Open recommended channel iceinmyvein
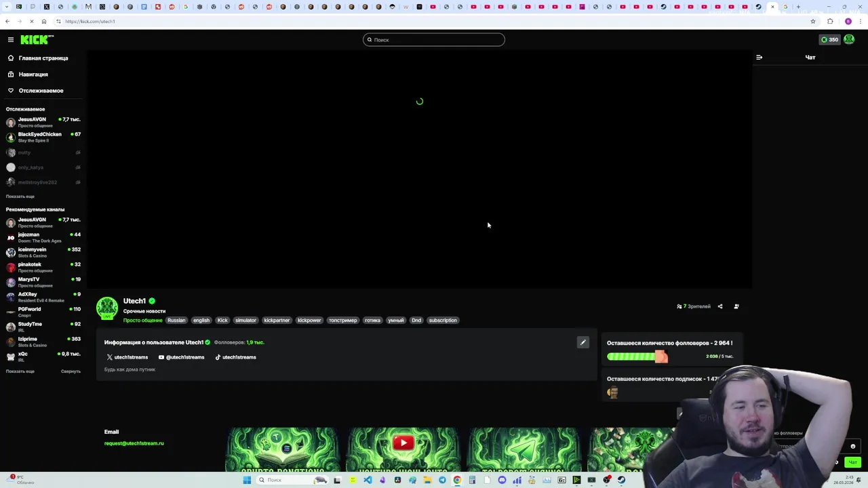Screen dimensions: 868x488 (43, 252)
